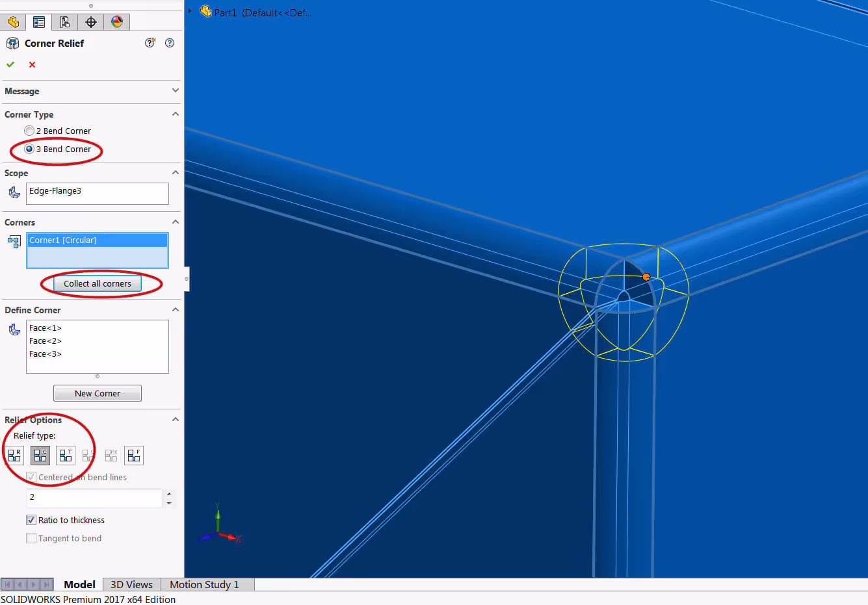Image resolution: width=868 pixels, height=605 pixels.
Task: Toggle Ratio to thickness checkbox
Action: [31, 520]
